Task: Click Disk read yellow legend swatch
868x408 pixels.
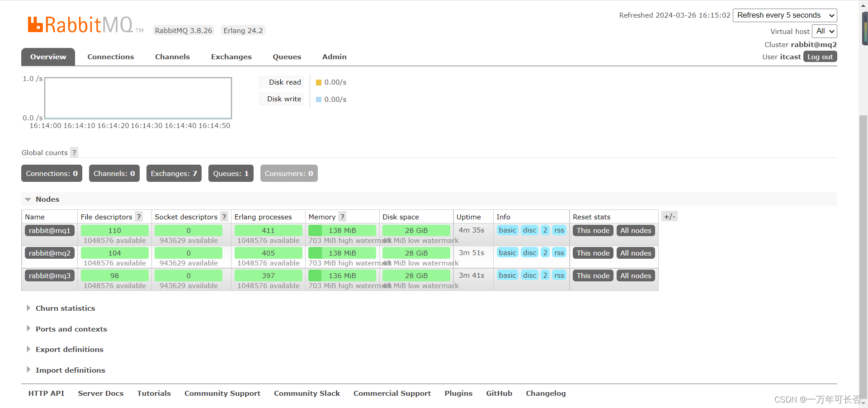Action: [319, 82]
